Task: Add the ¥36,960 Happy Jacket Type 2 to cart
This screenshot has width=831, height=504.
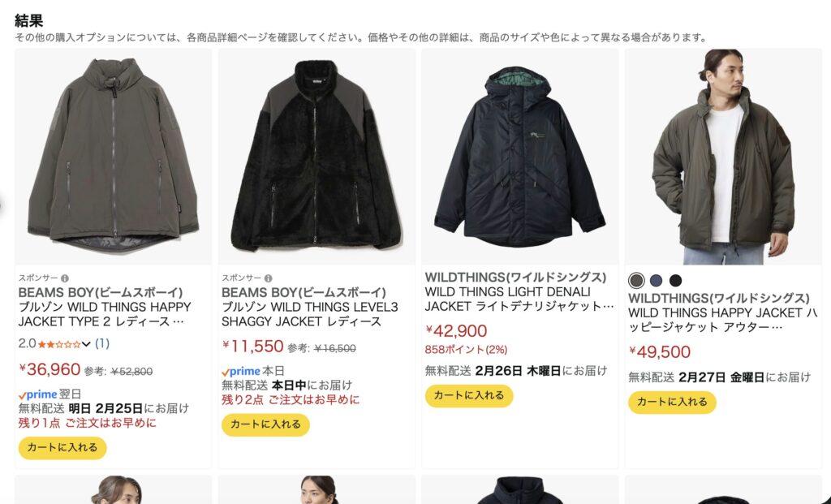Action: [x=62, y=448]
